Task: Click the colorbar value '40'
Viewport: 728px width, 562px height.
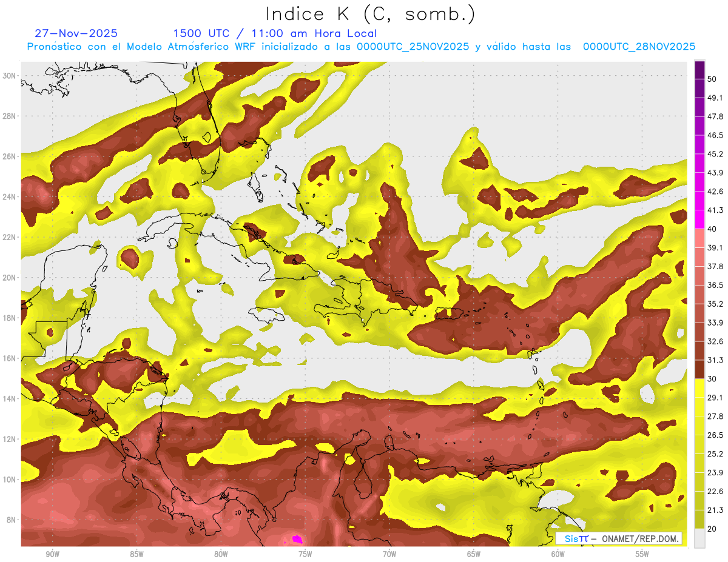Action: pos(712,229)
